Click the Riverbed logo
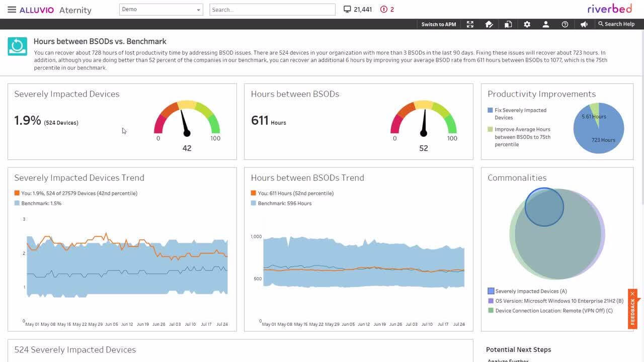 click(x=611, y=9)
